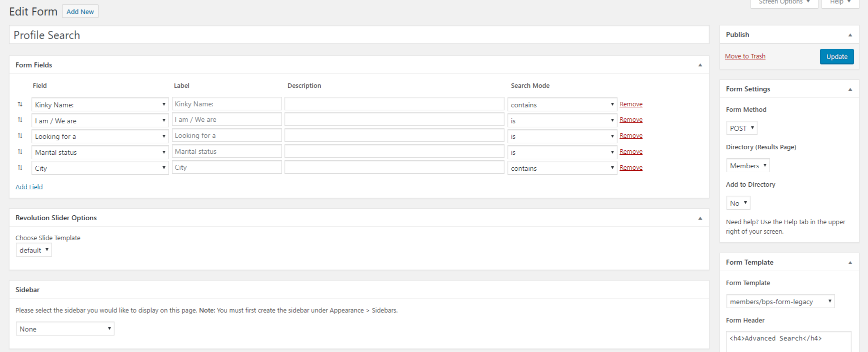Screen dimensions: 868x352
Task: Open the Add to Directory dropdown
Action: (x=738, y=203)
